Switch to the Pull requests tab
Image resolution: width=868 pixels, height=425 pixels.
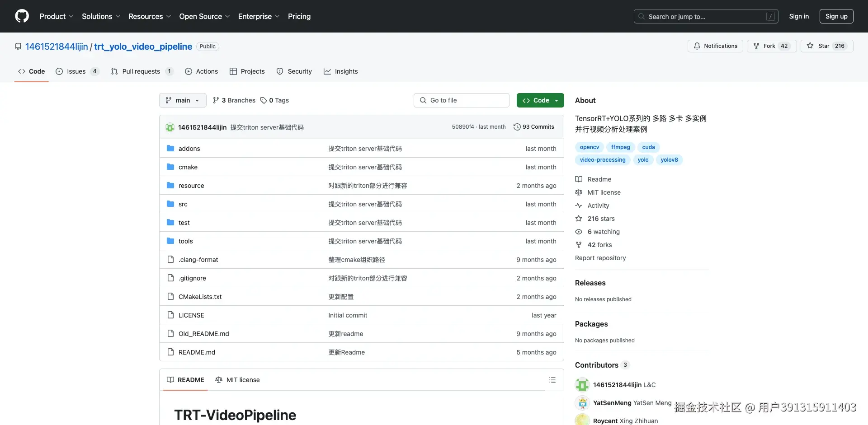[x=142, y=71]
